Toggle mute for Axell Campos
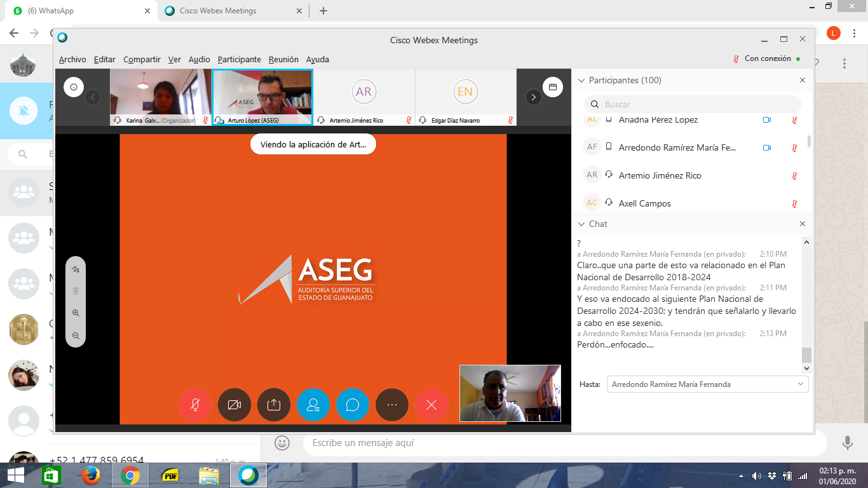Viewport: 868px width, 488px height. coord(794,204)
